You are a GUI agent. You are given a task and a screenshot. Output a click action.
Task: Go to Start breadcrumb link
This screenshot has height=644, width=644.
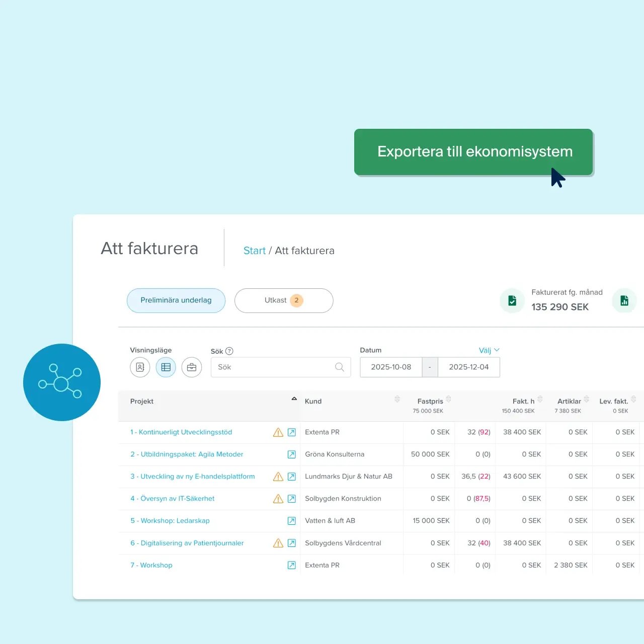coord(254,251)
